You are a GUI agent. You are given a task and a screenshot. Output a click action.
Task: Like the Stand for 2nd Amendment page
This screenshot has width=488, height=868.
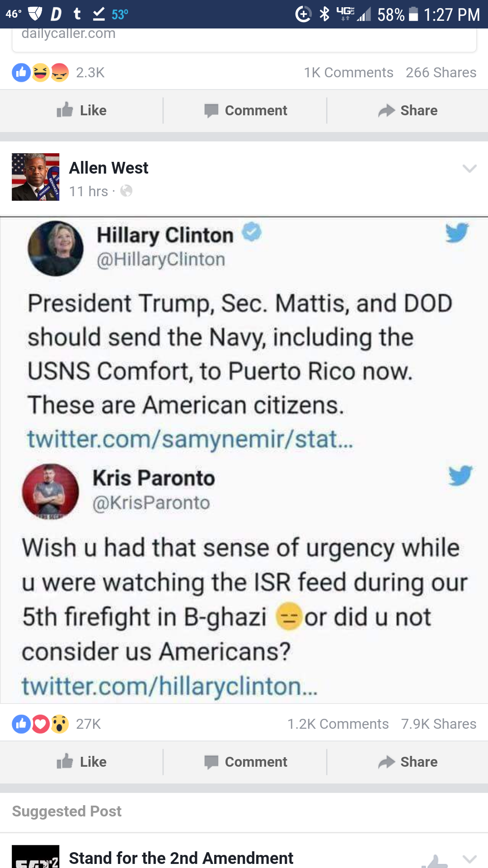click(x=435, y=860)
